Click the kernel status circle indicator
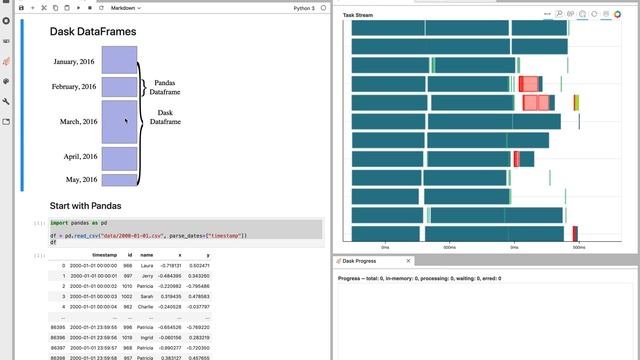640x360 pixels. (323, 8)
